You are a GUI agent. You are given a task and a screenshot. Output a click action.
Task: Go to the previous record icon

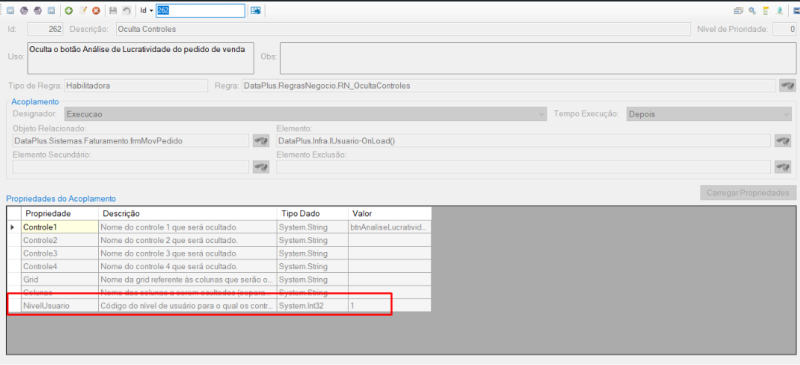[x=23, y=11]
